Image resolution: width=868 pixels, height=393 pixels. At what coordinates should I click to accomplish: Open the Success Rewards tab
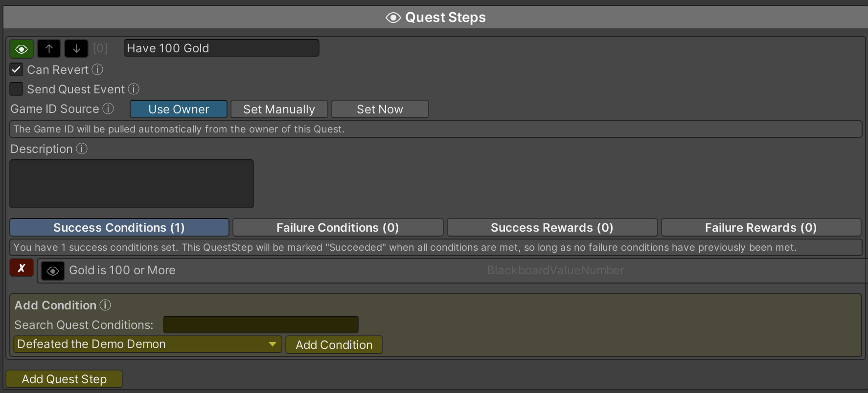coord(552,227)
